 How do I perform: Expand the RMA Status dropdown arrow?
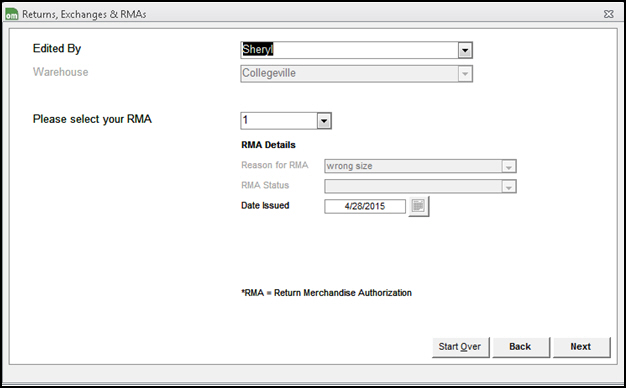click(x=509, y=186)
